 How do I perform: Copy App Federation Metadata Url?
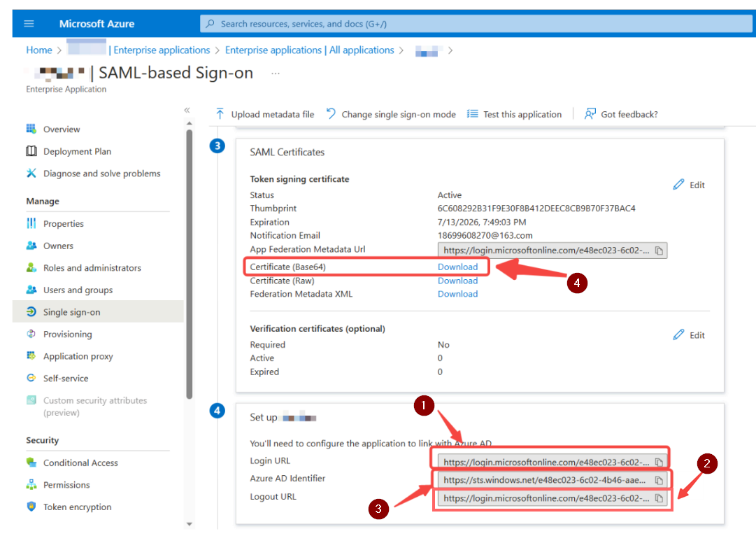pos(659,251)
